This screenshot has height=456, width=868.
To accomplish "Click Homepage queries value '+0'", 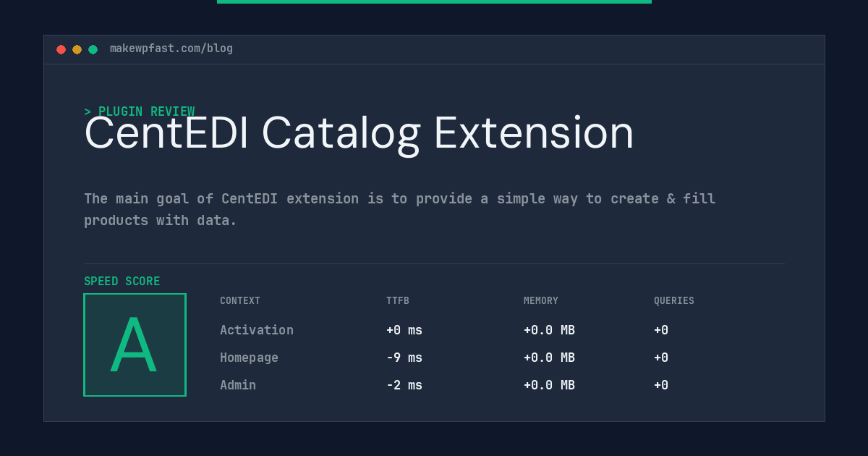I will click(661, 358).
